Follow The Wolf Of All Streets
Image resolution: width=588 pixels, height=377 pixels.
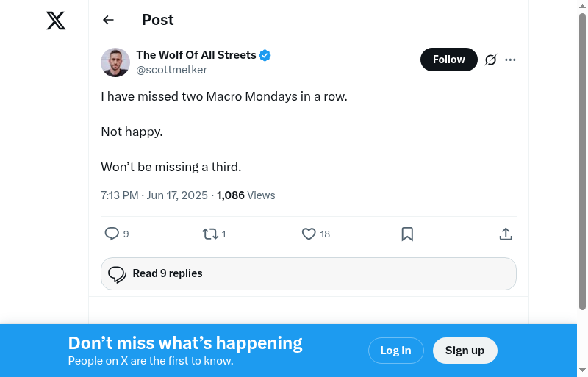click(448, 60)
